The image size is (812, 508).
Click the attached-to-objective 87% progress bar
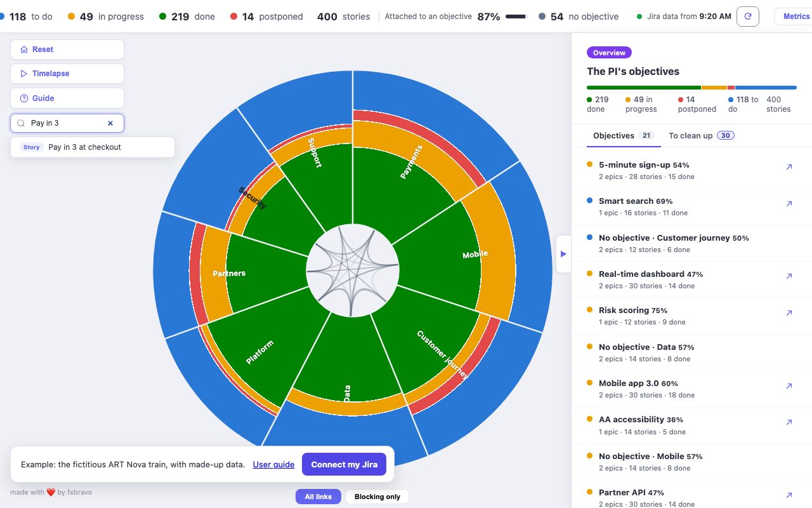pos(518,17)
